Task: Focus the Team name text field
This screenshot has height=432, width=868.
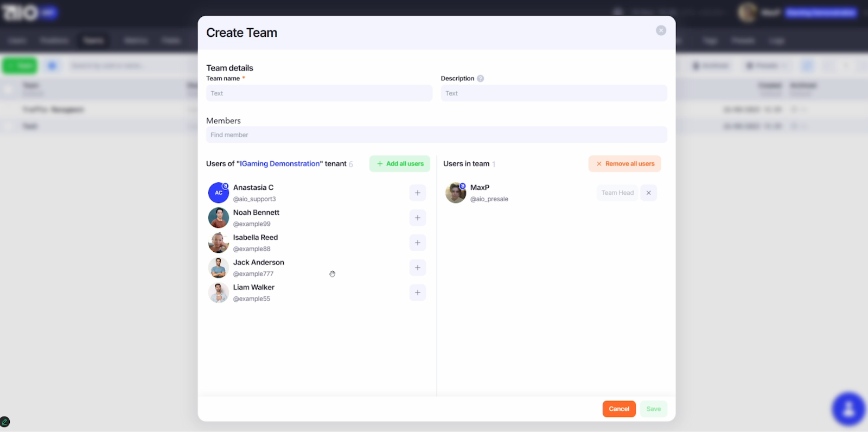Action: pyautogui.click(x=319, y=93)
